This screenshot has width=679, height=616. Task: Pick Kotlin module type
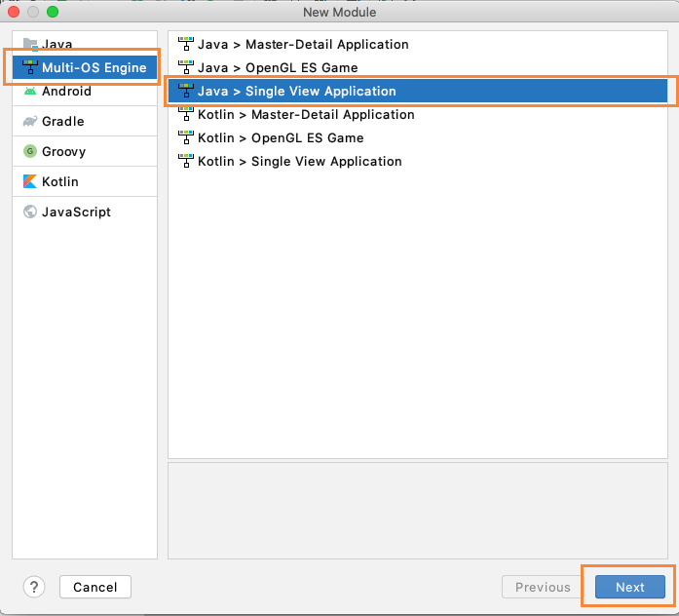point(85,181)
